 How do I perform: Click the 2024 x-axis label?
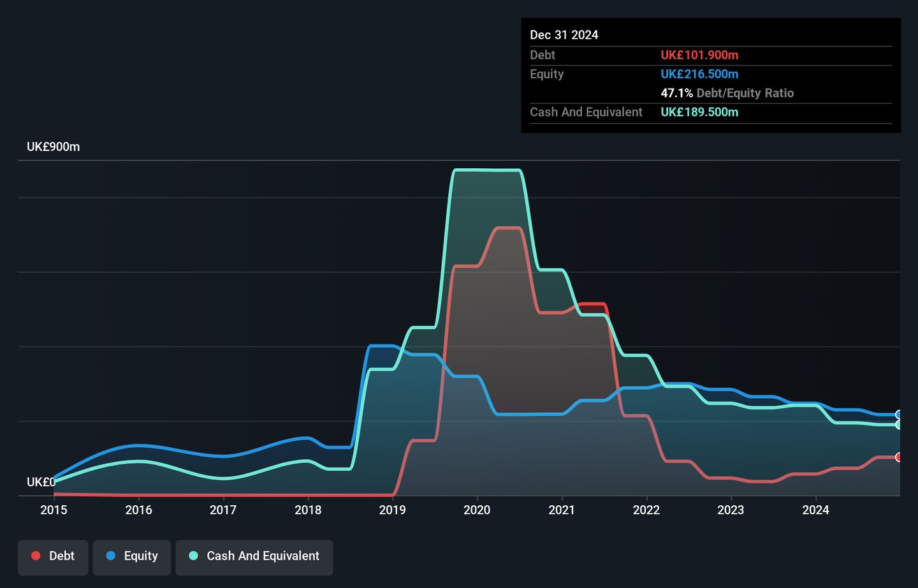[x=815, y=510]
